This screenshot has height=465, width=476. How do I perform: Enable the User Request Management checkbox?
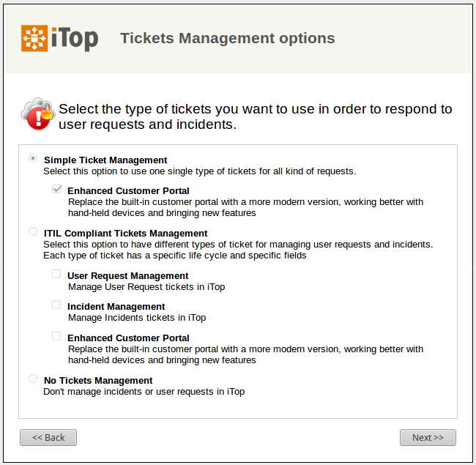pyautogui.click(x=56, y=274)
